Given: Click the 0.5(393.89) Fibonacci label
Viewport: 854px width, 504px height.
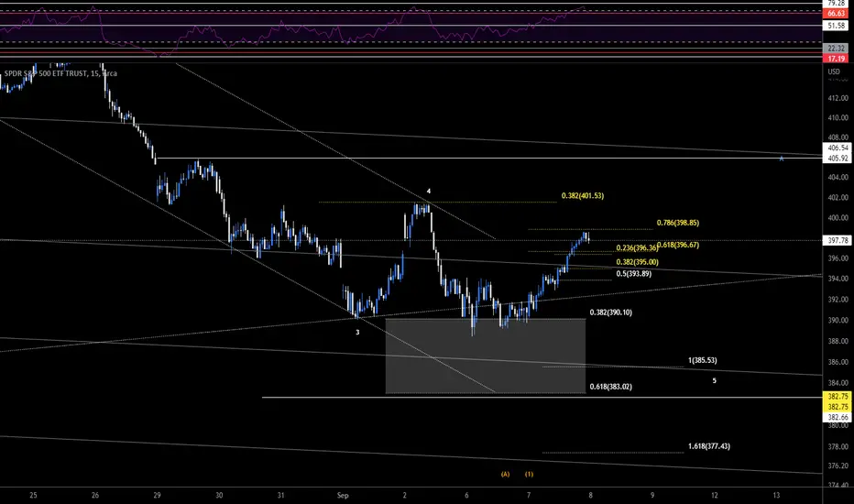Looking at the screenshot, I should [634, 274].
